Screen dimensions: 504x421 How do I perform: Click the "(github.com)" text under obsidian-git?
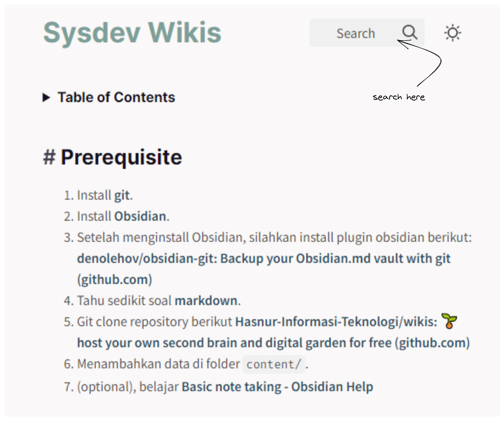pos(115,280)
